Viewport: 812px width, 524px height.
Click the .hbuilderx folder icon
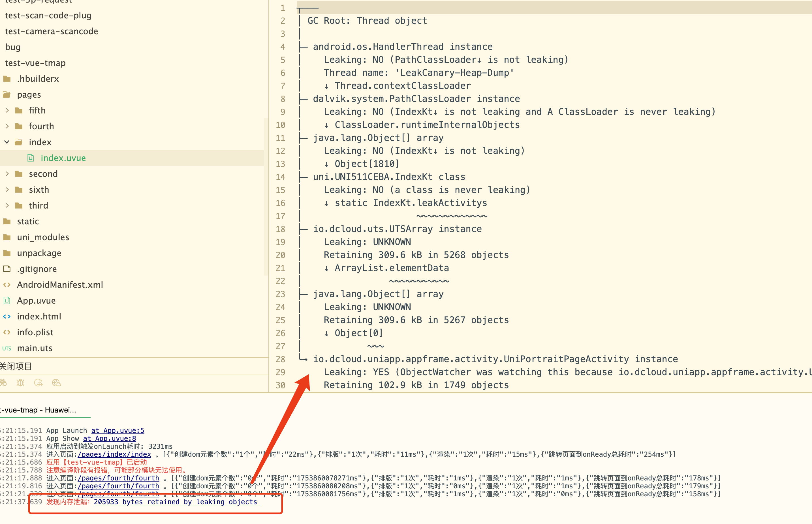coord(7,79)
